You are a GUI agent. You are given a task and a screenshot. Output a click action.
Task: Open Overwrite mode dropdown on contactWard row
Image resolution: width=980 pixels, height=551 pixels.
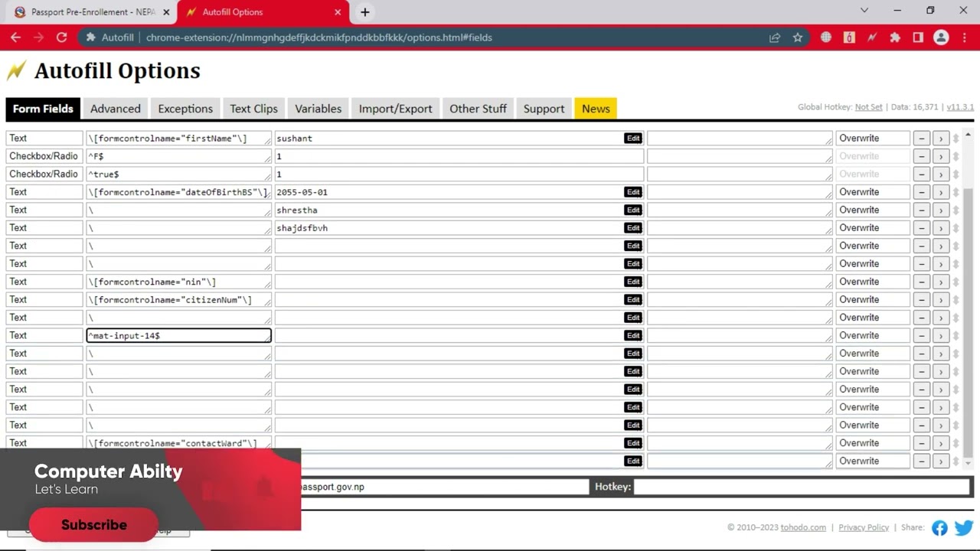tap(873, 443)
